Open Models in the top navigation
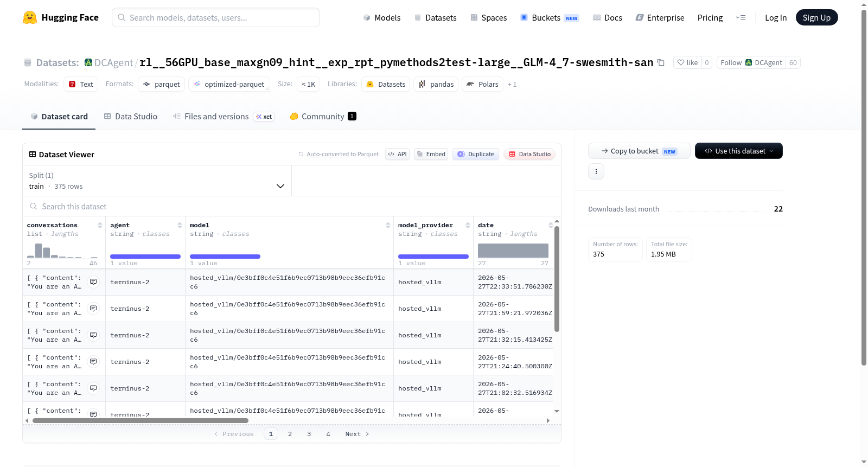 point(382,17)
